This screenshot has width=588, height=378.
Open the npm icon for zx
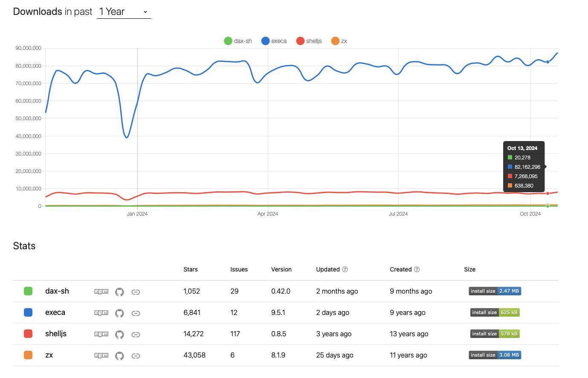101,355
